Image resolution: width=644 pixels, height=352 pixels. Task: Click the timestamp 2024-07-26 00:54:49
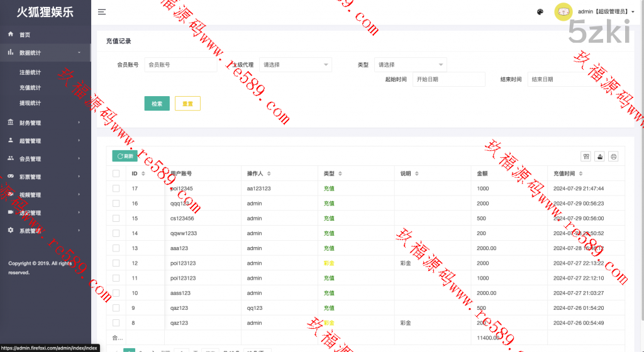(x=579, y=323)
